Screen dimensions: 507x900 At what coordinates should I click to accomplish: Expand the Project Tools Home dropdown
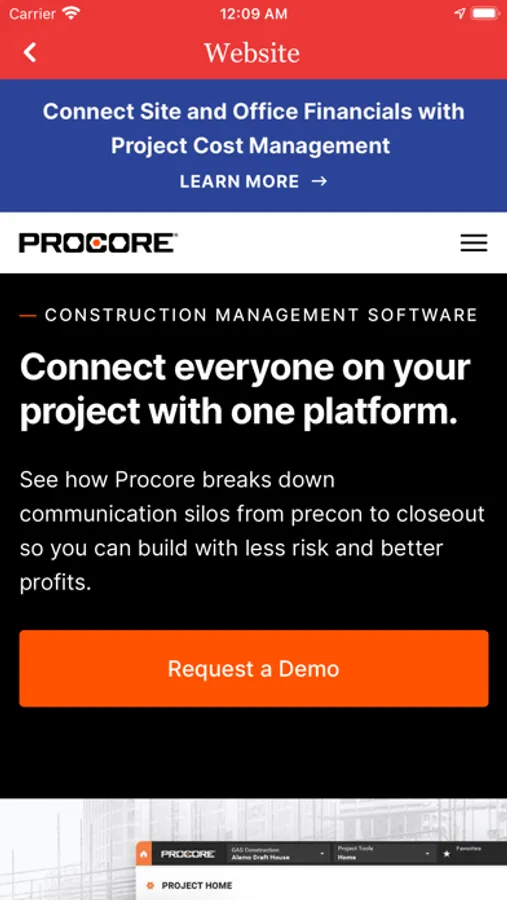(x=385, y=854)
